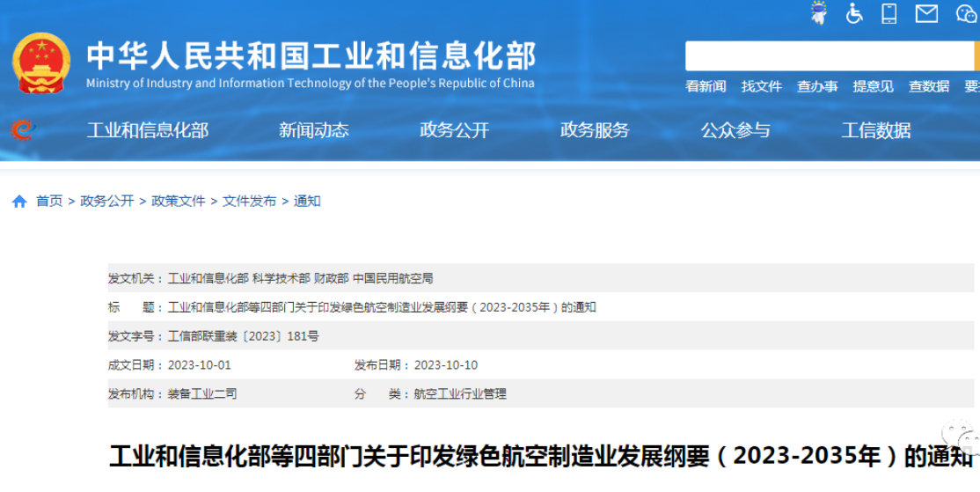Image resolution: width=980 pixels, height=492 pixels.
Task: Click the Chinese ministry name title
Action: (x=311, y=55)
